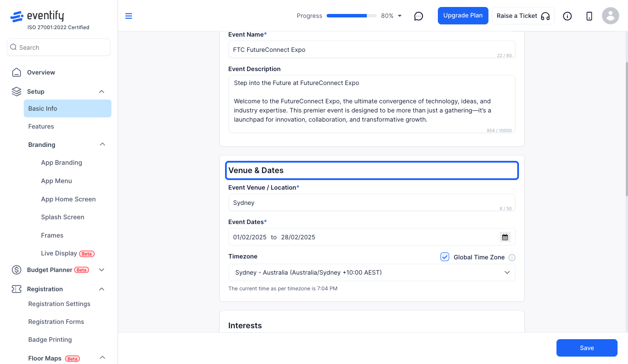Screen dimensions: 628x364
Task: Click the Global Time Zone info icon
Action: 512,258
